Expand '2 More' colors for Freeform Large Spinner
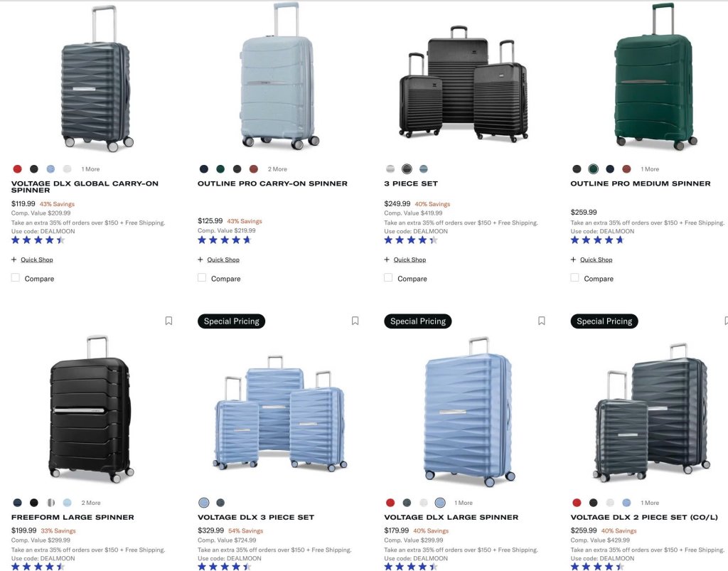 [91, 503]
